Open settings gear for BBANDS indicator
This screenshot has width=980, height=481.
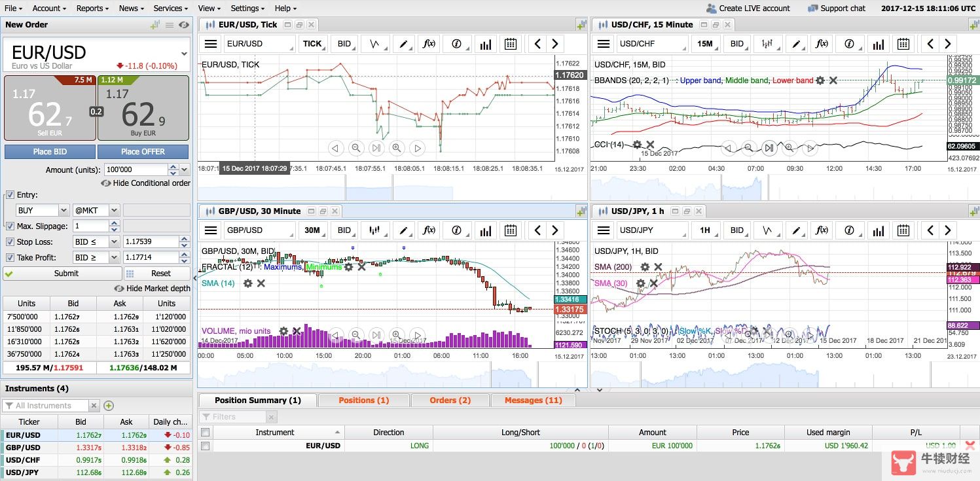click(x=820, y=80)
